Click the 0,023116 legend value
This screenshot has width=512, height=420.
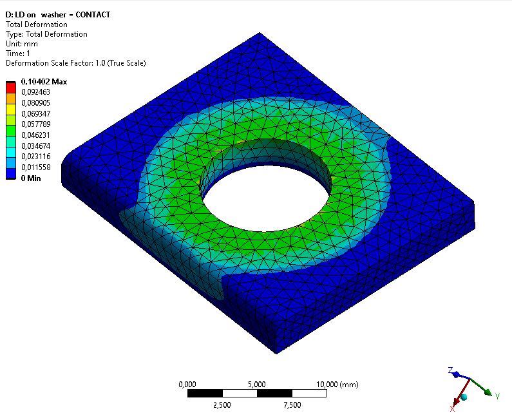tap(35, 157)
